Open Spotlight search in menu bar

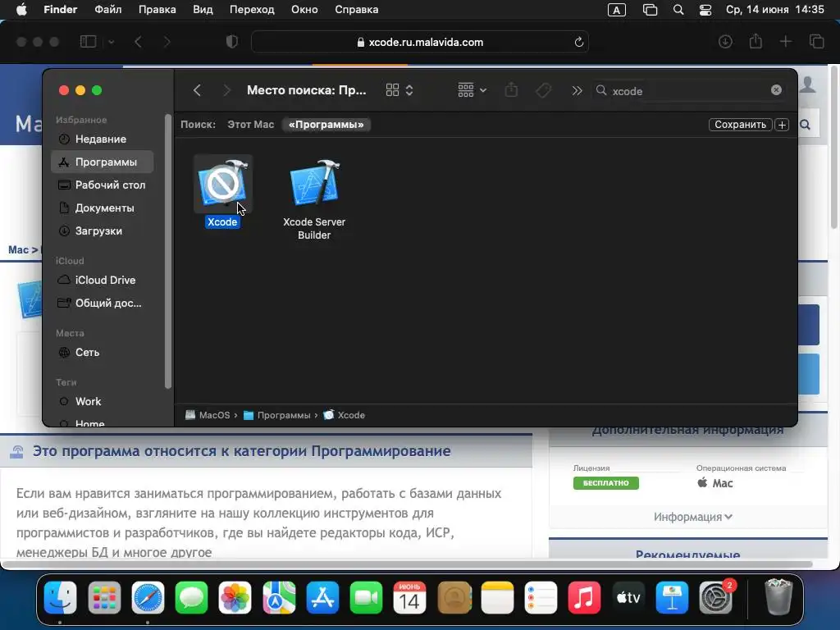pos(678,10)
